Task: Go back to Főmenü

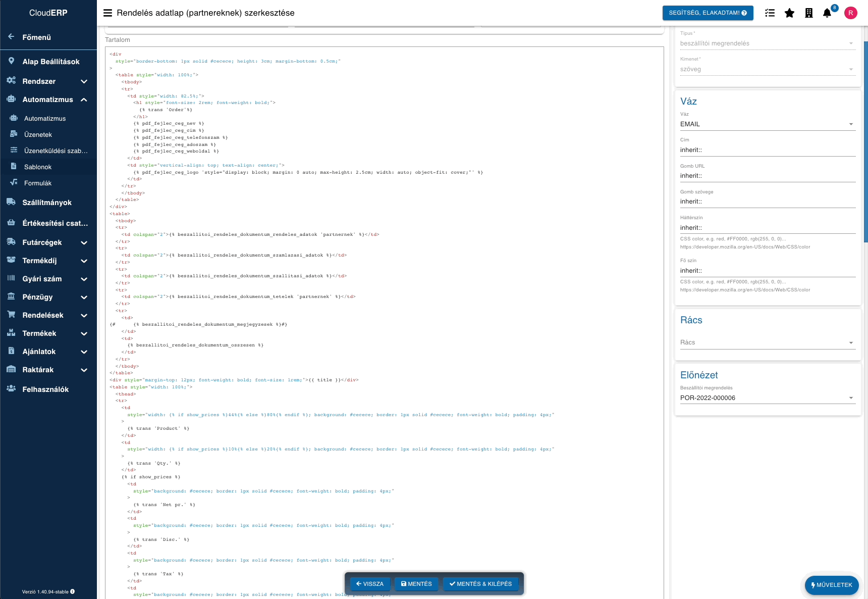Action: pos(36,37)
